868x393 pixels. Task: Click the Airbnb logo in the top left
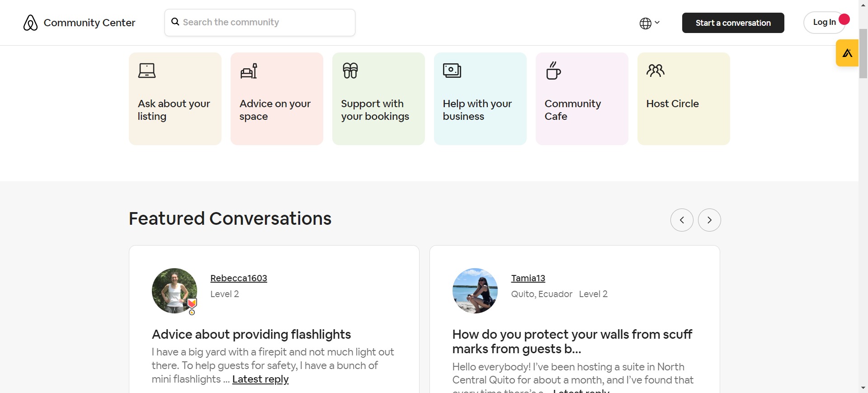(30, 22)
